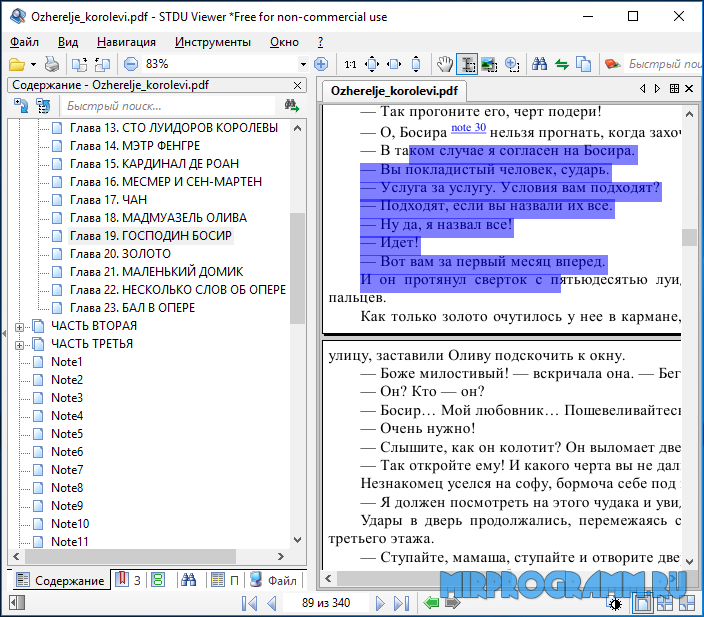Open the Файл menu
This screenshot has height=617, width=704.
tap(24, 42)
